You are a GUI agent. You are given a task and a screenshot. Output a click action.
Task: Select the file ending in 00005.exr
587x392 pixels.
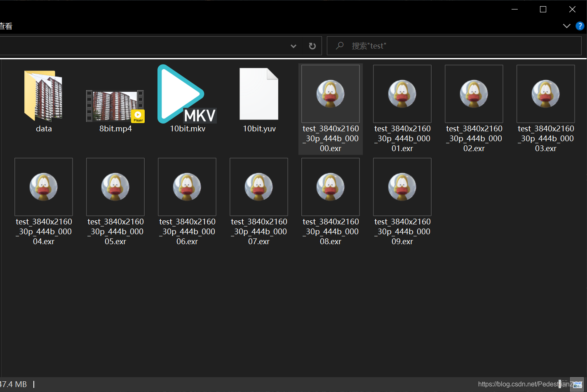tap(115, 187)
